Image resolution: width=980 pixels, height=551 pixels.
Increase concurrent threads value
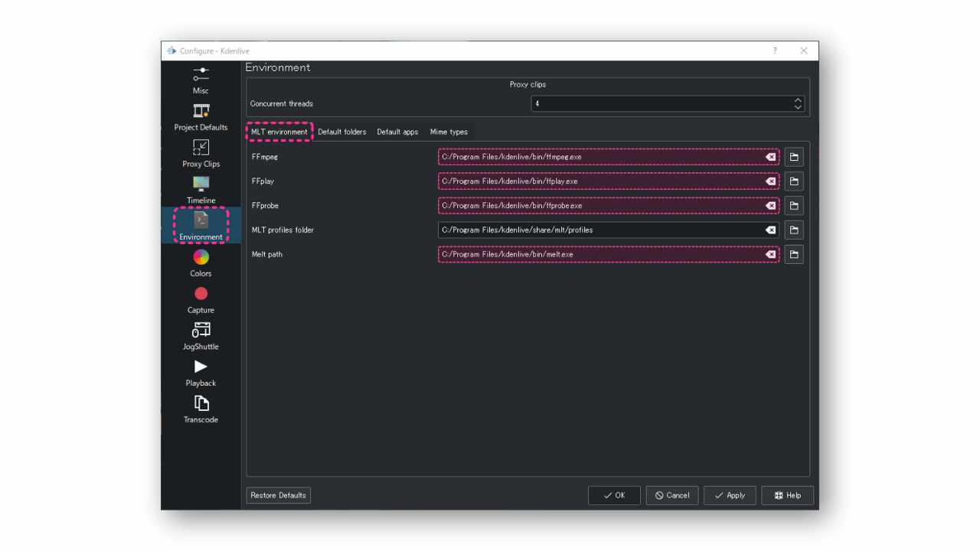click(798, 99)
